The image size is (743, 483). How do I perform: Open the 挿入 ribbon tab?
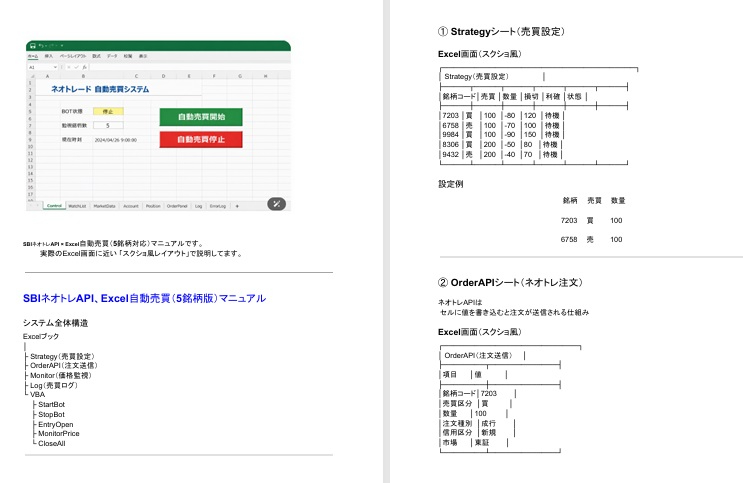48,56
